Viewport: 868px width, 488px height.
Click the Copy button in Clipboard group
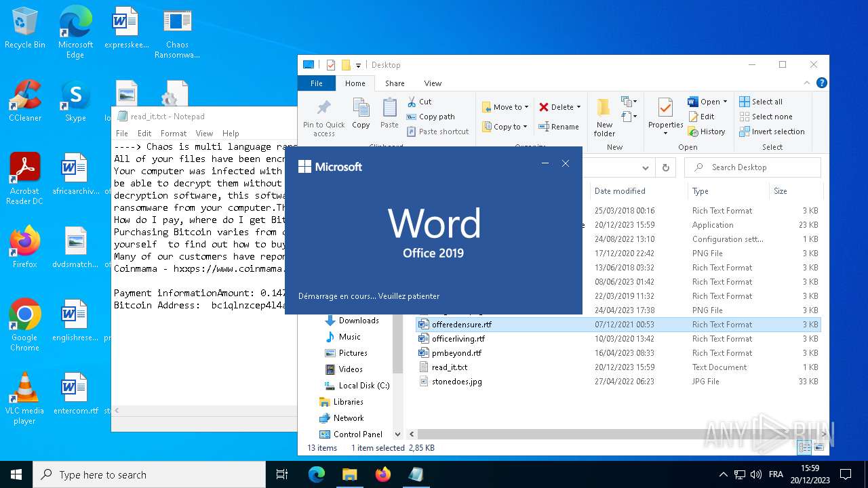click(361, 113)
